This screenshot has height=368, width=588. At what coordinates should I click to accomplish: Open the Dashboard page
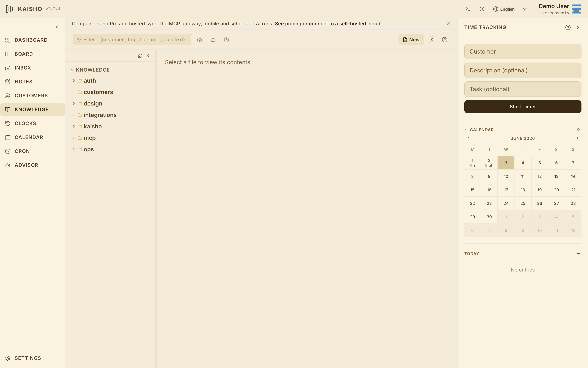click(32, 40)
